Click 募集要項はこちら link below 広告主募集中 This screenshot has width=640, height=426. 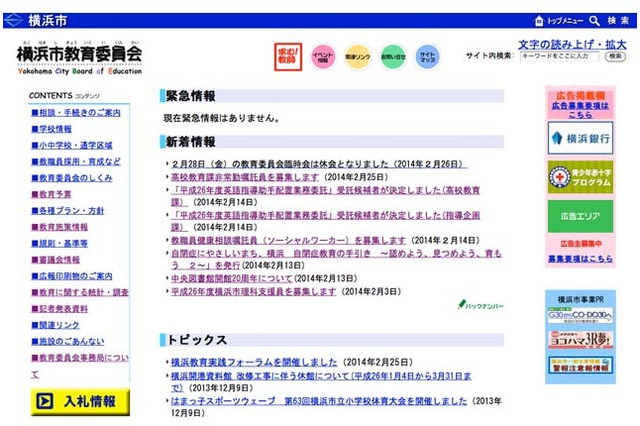click(x=580, y=259)
